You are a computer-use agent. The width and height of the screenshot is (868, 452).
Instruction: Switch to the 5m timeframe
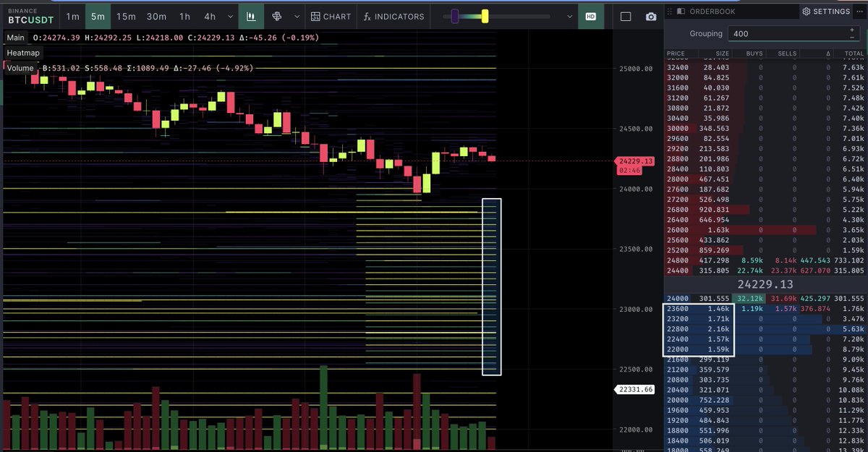coord(98,16)
